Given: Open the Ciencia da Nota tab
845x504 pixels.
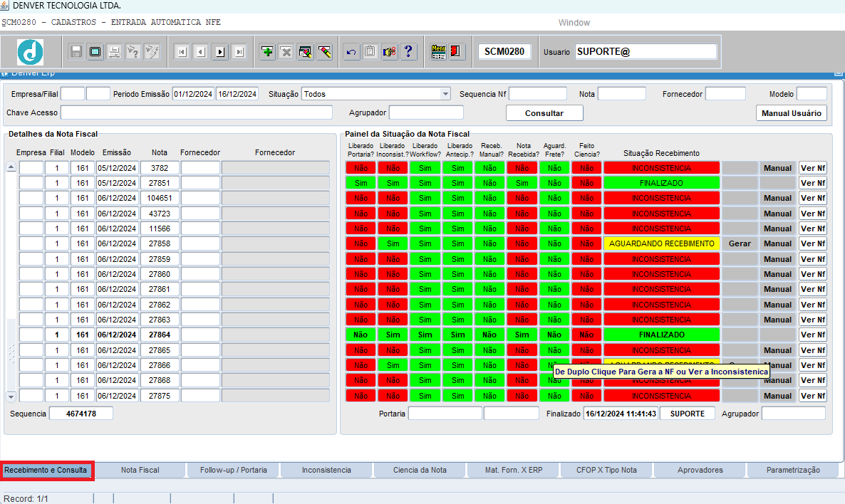Looking at the screenshot, I should pos(420,470).
